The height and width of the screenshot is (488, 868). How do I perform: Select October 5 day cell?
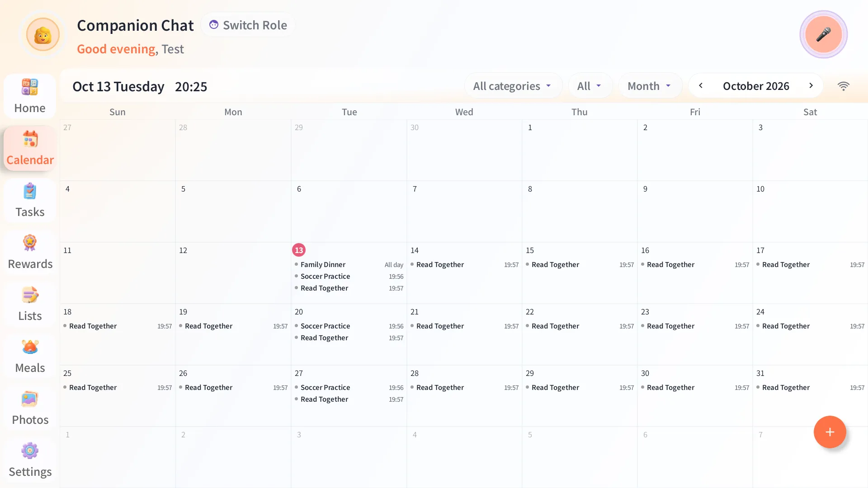click(x=233, y=211)
